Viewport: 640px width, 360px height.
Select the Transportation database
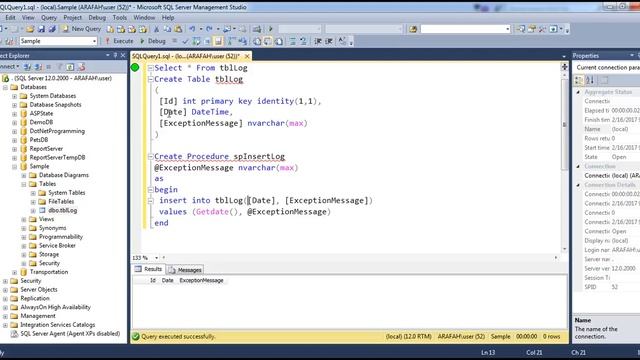click(49, 272)
